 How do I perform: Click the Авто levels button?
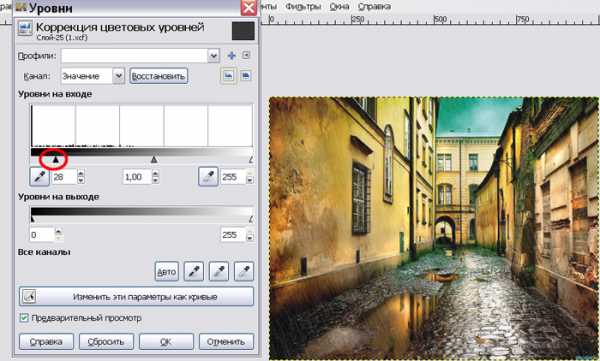click(x=166, y=271)
